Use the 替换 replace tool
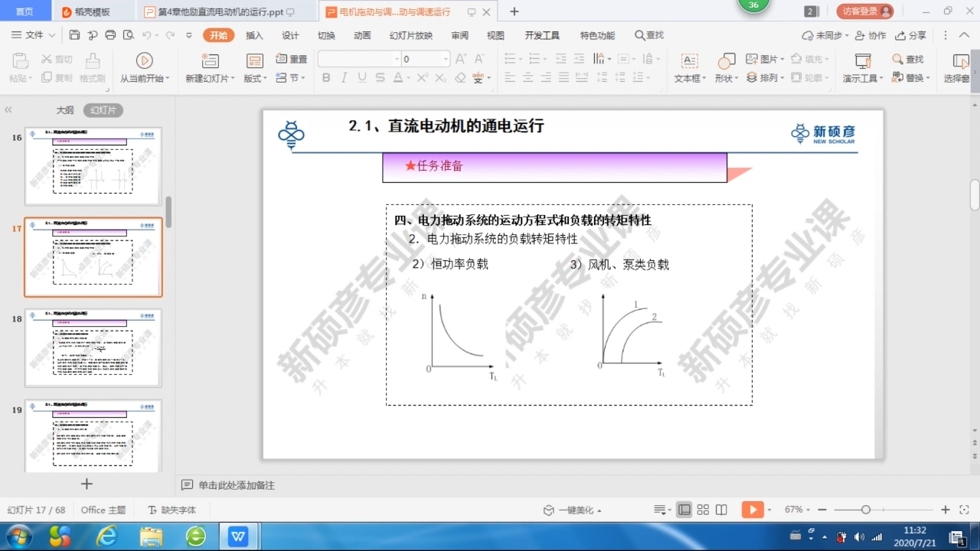Viewport: 980px width, 551px height. tap(910, 77)
